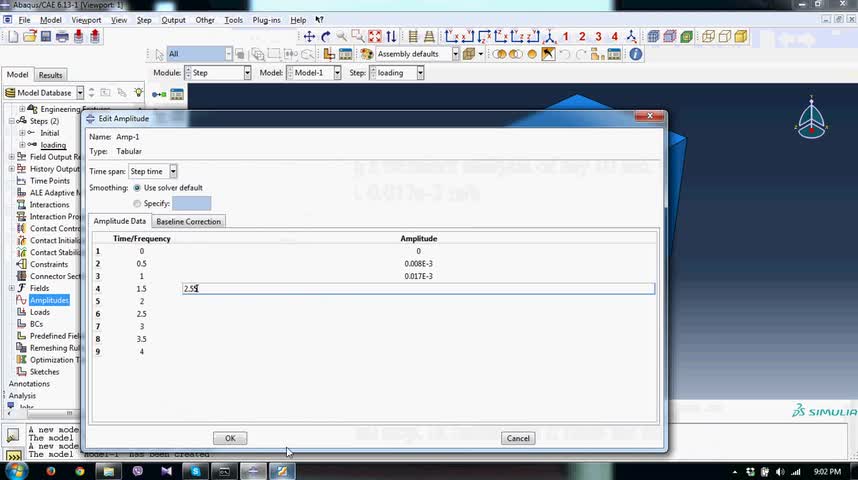858x480 pixels.
Task: Click amplitude cell 0.017E-3
Action: (x=418, y=276)
